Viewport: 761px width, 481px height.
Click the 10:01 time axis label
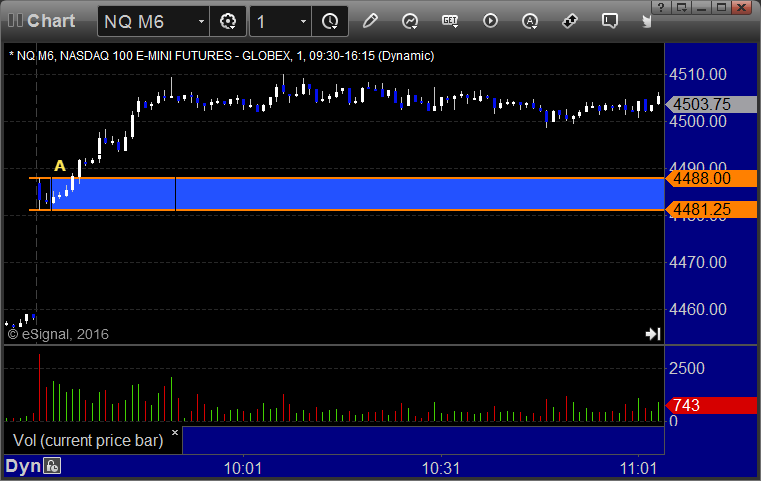(x=243, y=468)
